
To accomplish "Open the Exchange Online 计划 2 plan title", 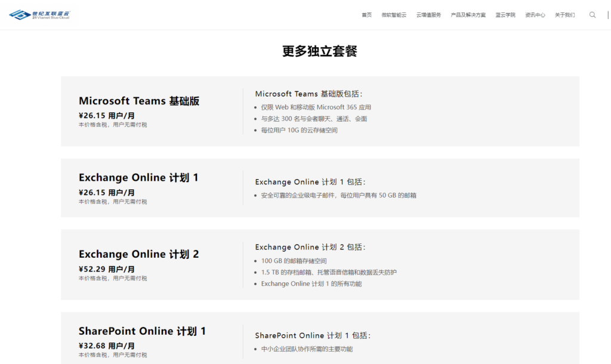I will tap(139, 254).
